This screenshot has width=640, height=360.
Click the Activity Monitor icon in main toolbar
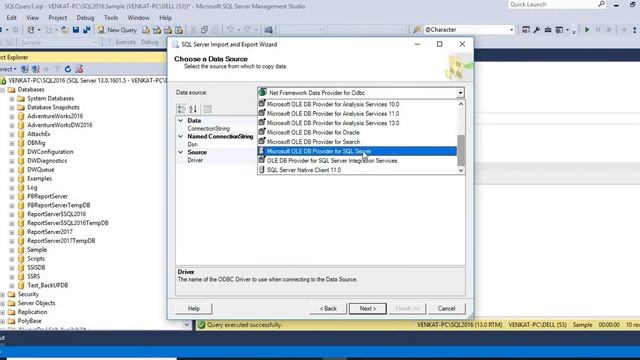(268, 30)
